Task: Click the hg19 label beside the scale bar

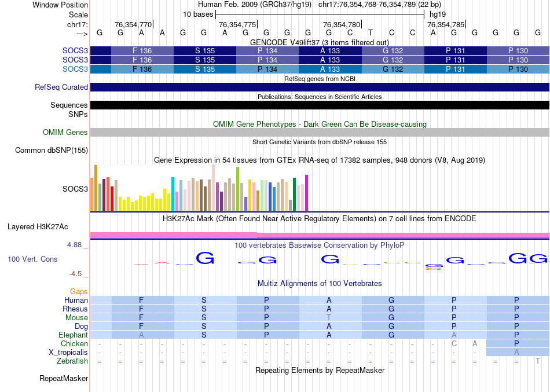Action: pos(438,14)
